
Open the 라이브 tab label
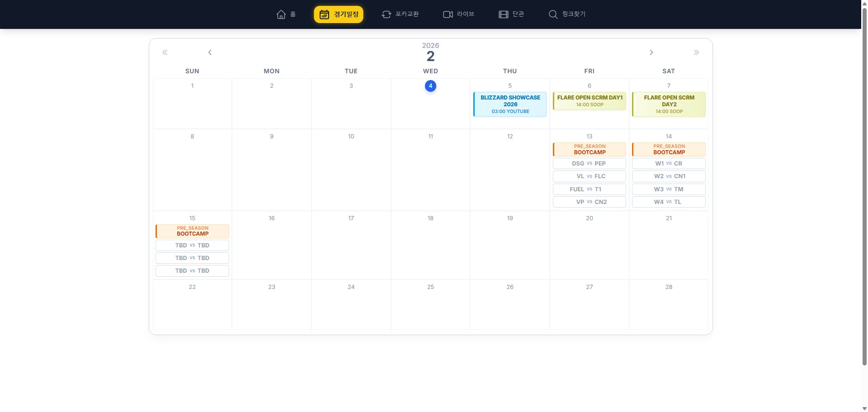click(x=465, y=14)
